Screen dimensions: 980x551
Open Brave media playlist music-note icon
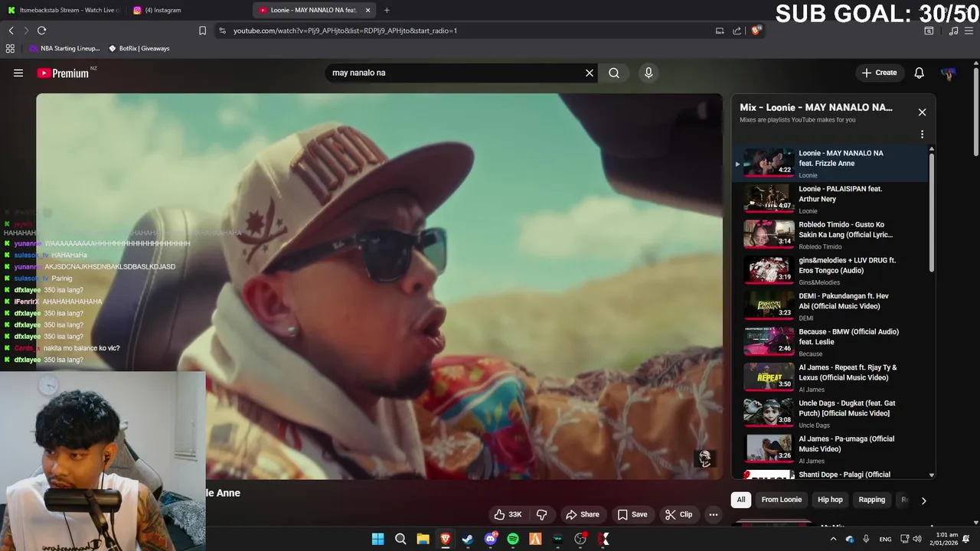pyautogui.click(x=953, y=31)
